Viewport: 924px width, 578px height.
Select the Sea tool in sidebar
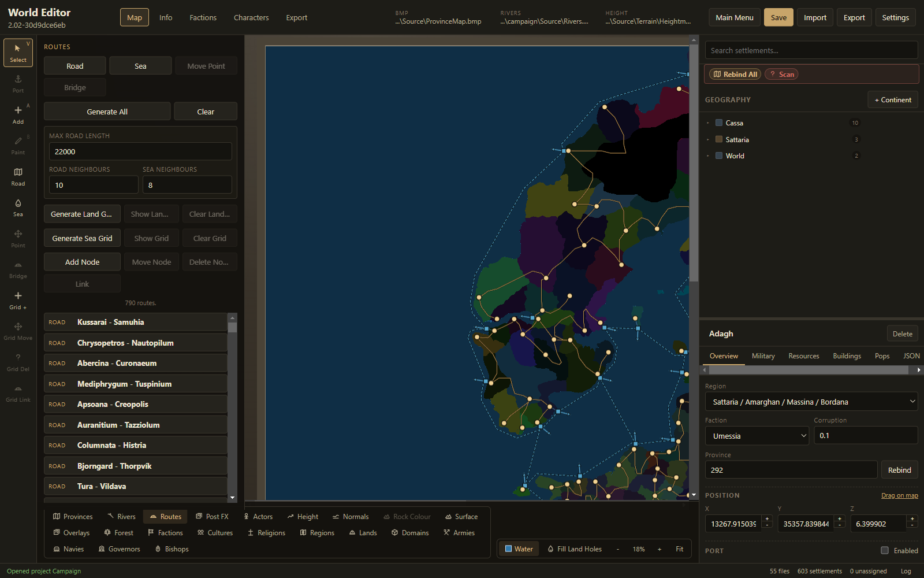click(18, 208)
